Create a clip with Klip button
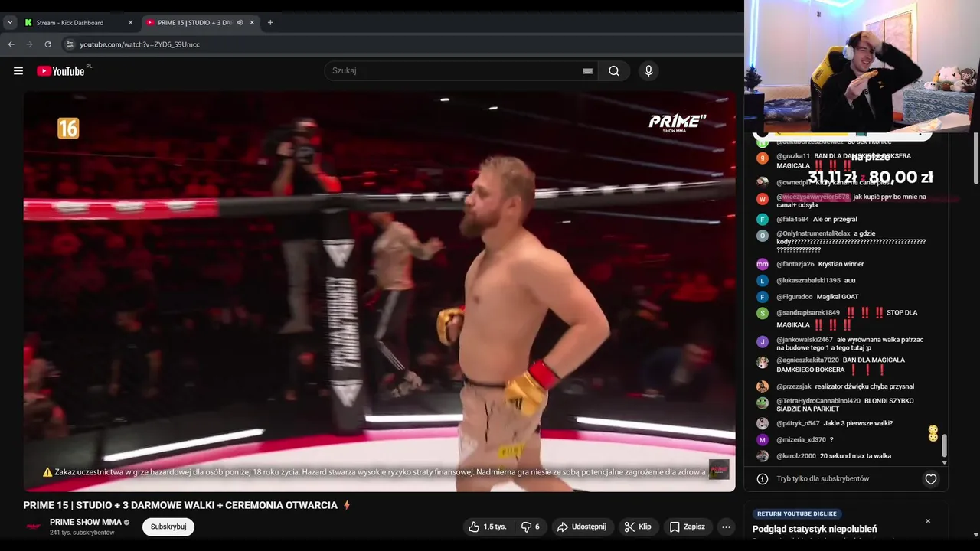This screenshot has width=980, height=551. click(x=638, y=527)
